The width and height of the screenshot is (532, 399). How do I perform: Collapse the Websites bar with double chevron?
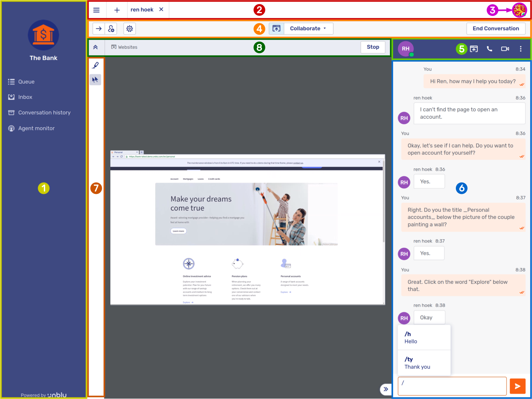(x=96, y=47)
